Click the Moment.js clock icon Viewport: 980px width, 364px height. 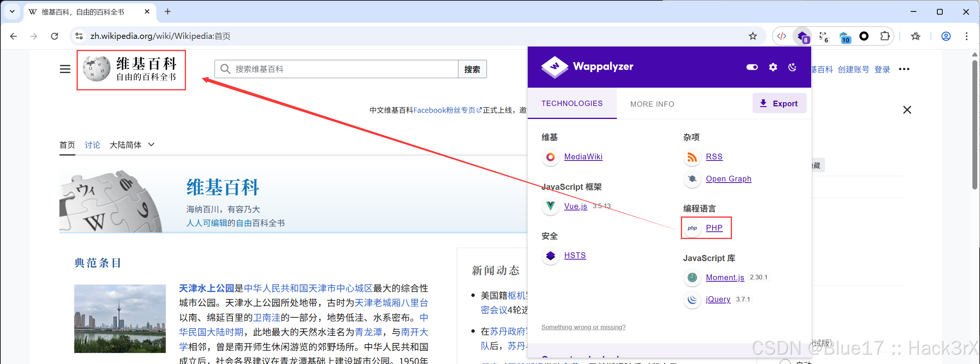(x=692, y=277)
